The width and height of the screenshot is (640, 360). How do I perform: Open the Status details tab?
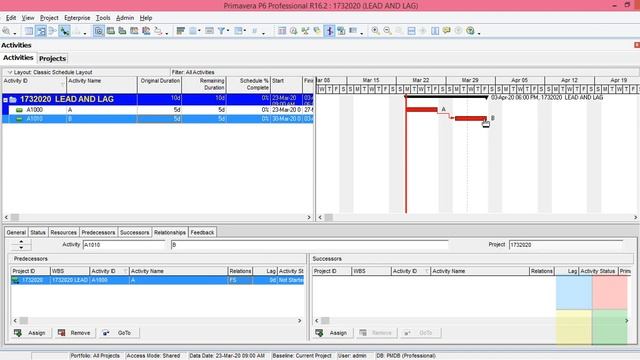[x=38, y=232]
